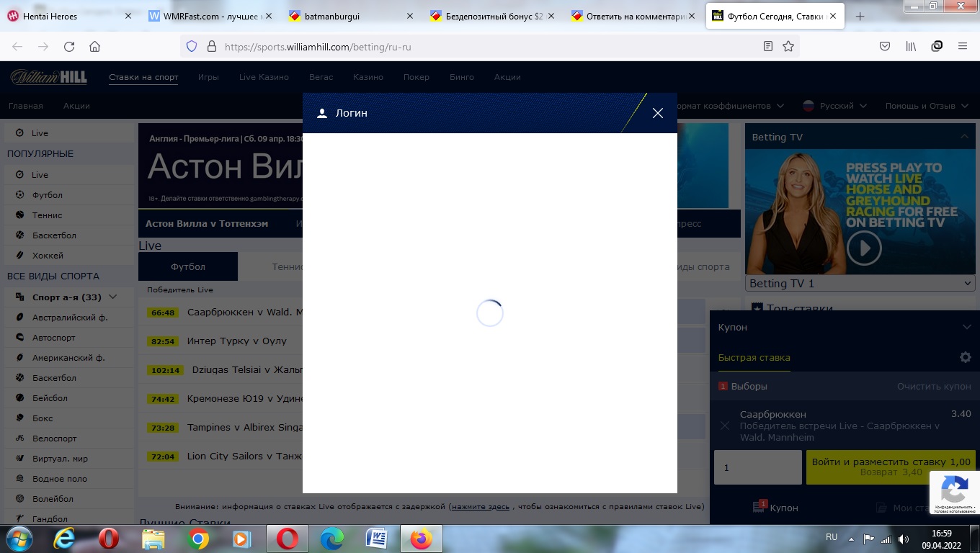This screenshot has height=553, width=980.
Task: Collapse the Купон panel
Action: click(x=967, y=327)
